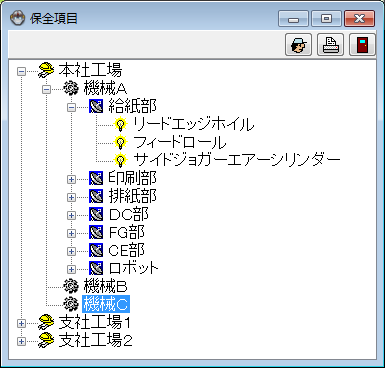Click the gear icon beside 機械B
Image resolution: width=385 pixels, height=368 pixels.
[x=71, y=286]
